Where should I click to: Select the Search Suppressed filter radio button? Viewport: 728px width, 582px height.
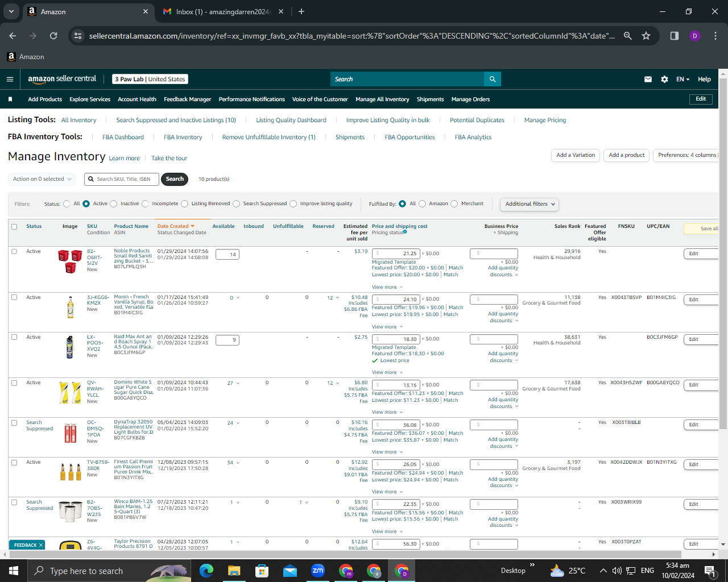(237, 203)
